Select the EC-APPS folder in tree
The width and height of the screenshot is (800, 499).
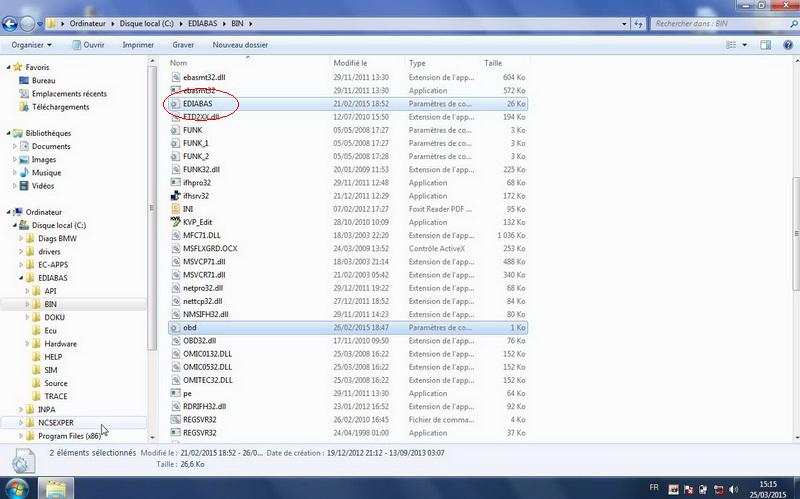pos(53,265)
